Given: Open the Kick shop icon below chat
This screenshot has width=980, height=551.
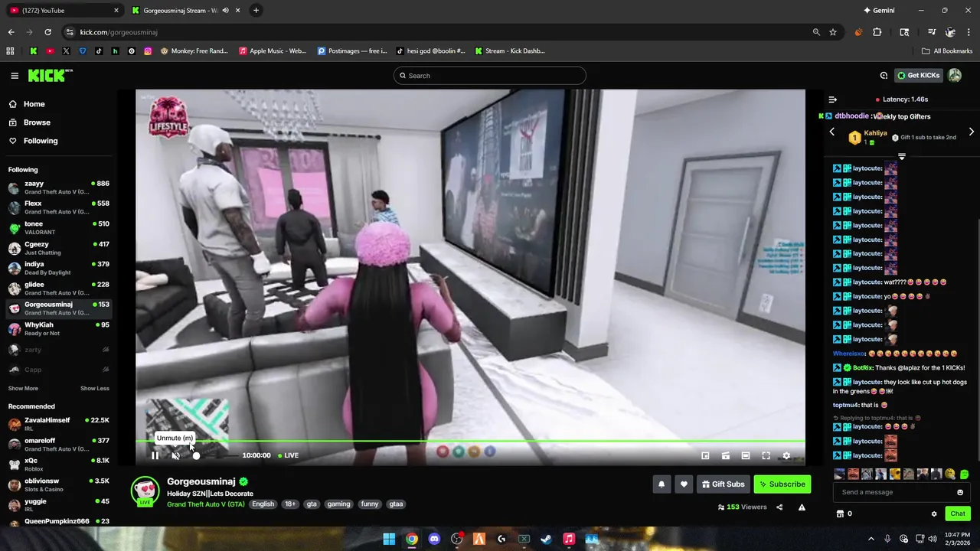Looking at the screenshot, I should click(x=840, y=514).
